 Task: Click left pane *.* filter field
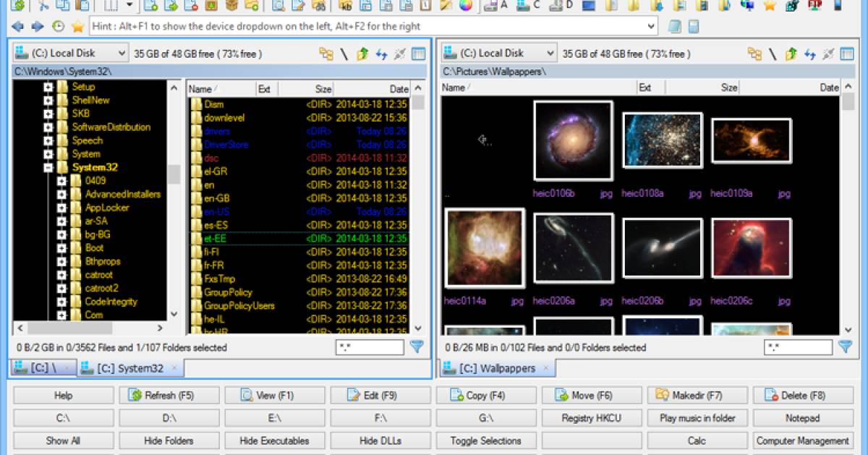pos(370,348)
